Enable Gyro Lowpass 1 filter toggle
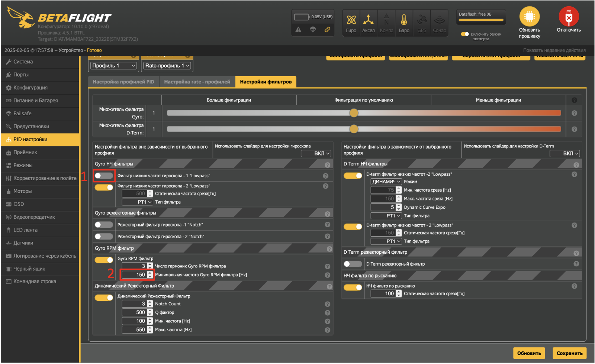This screenshot has height=364, width=595. coord(104,176)
